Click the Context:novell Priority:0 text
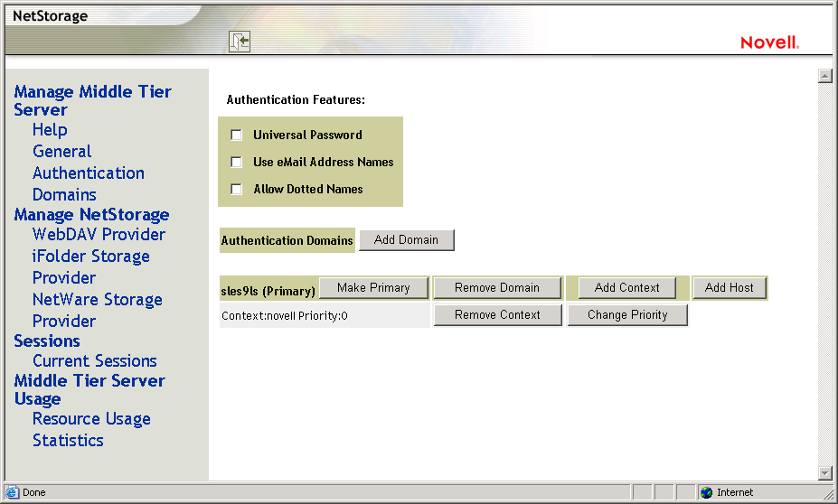The height and width of the screenshot is (504, 838). click(285, 315)
